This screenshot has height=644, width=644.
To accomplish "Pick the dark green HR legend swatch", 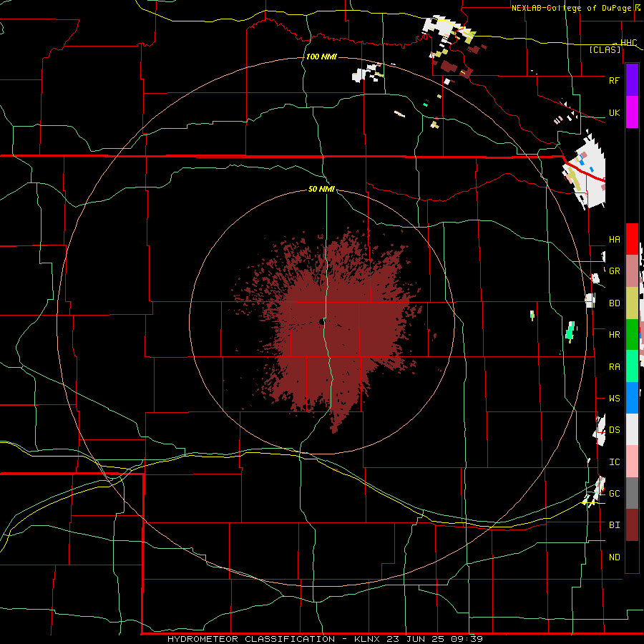I will point(632,335).
